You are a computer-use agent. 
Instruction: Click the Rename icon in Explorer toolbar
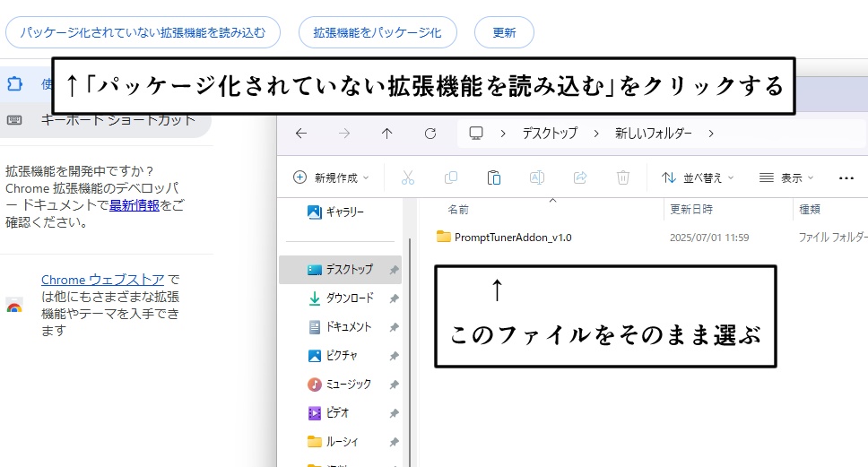tap(537, 177)
